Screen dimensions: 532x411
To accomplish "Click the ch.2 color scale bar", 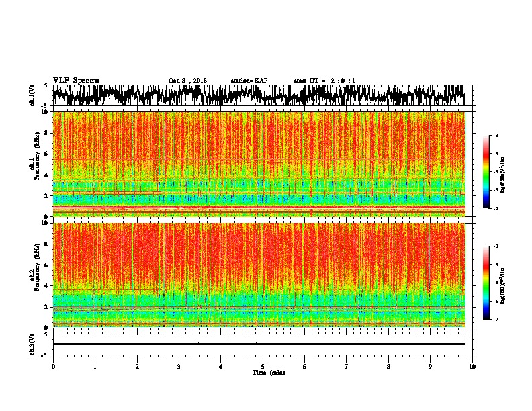I will click(486, 283).
